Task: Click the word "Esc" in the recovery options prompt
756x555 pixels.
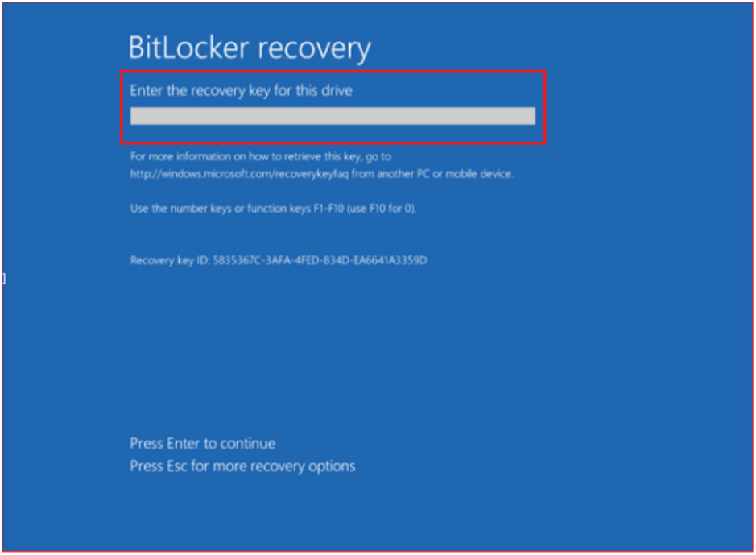Action: tap(176, 466)
